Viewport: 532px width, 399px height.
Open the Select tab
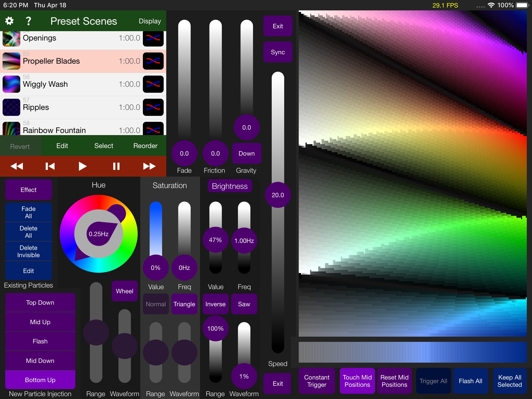(103, 145)
